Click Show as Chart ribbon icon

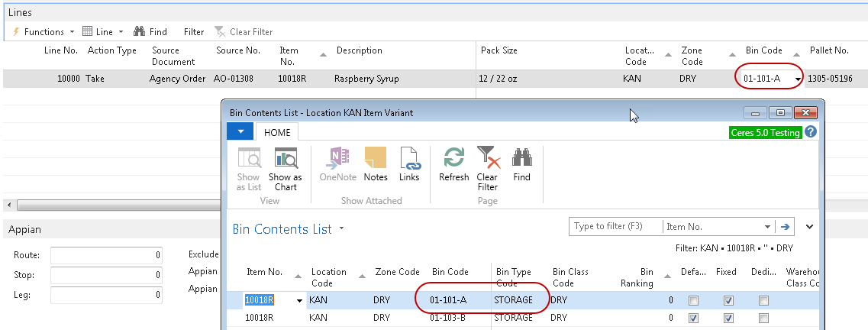point(286,168)
